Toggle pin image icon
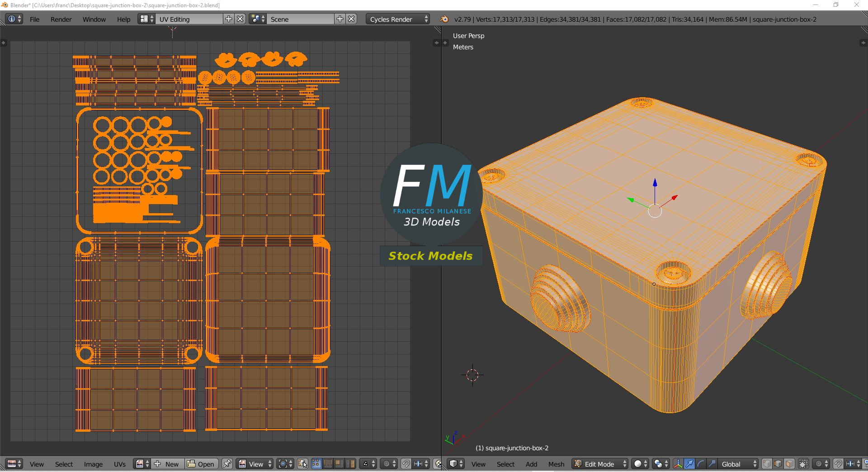 point(227,464)
